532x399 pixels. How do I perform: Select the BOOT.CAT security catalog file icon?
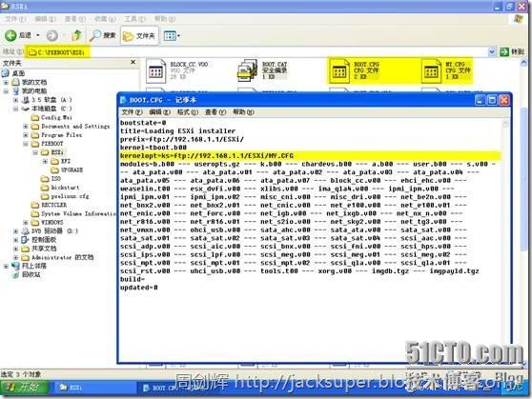[247, 70]
